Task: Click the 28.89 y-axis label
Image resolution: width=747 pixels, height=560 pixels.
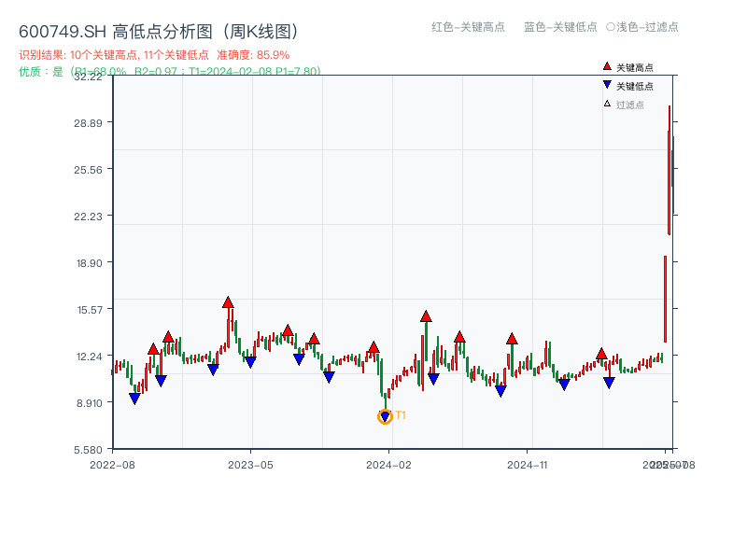Action: point(88,123)
